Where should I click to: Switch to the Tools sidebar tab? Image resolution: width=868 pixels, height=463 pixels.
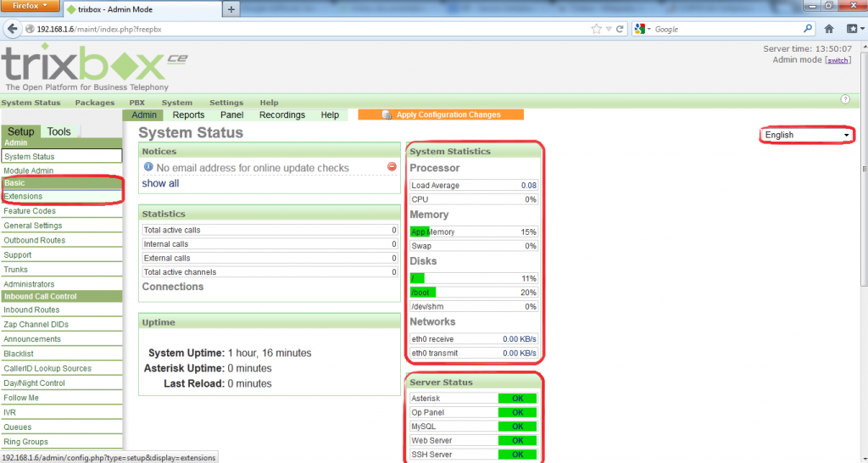click(58, 131)
